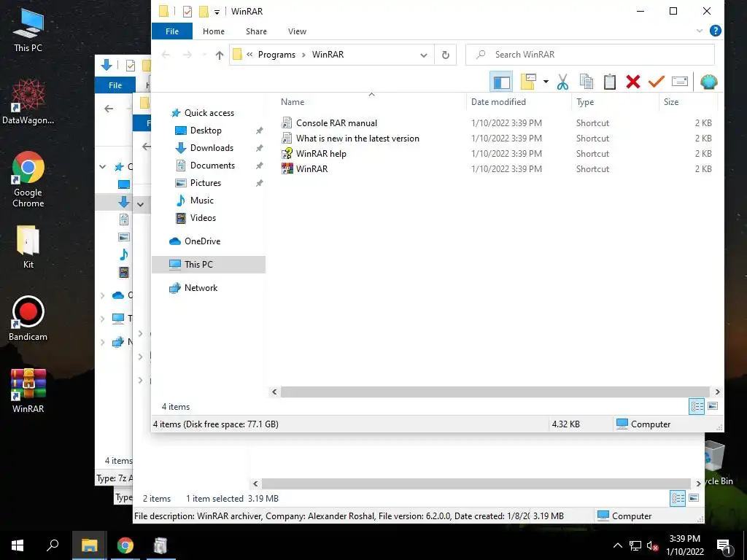747x560 pixels.
Task: Refresh the WinRAR folder view
Action: pyautogui.click(x=446, y=55)
